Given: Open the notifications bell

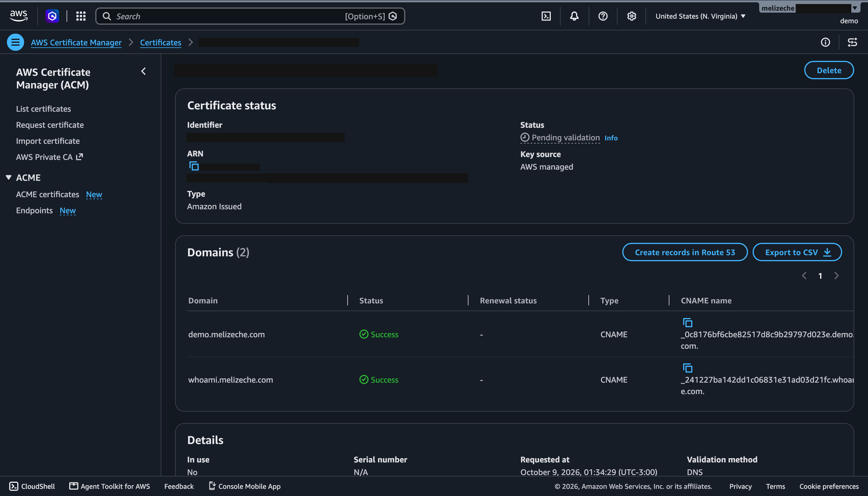Looking at the screenshot, I should coord(574,16).
